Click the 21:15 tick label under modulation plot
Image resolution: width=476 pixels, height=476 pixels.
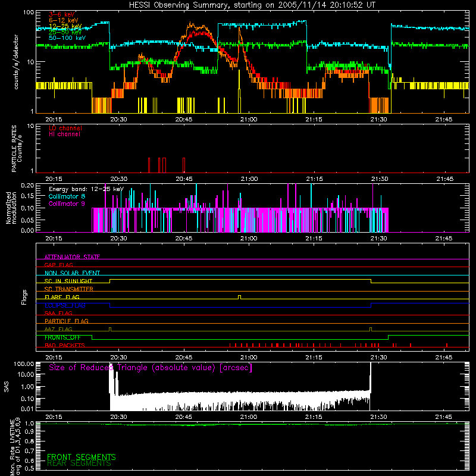click(314, 239)
